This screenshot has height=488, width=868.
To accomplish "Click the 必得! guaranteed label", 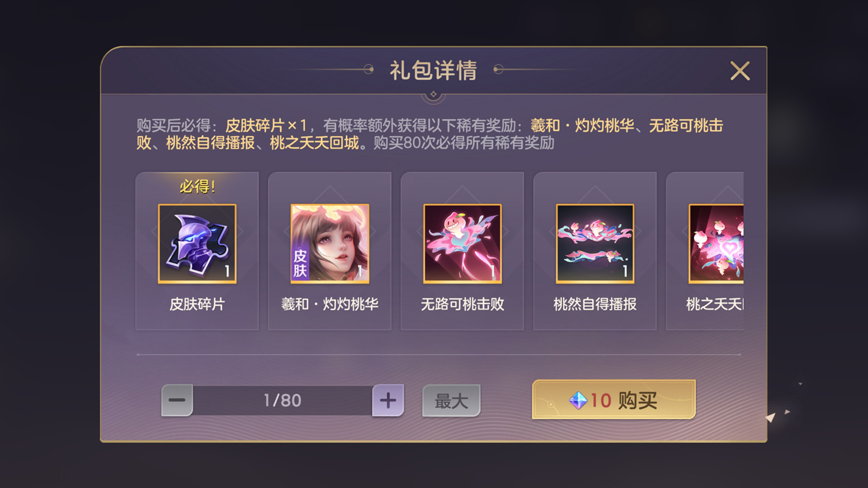I will tap(197, 187).
